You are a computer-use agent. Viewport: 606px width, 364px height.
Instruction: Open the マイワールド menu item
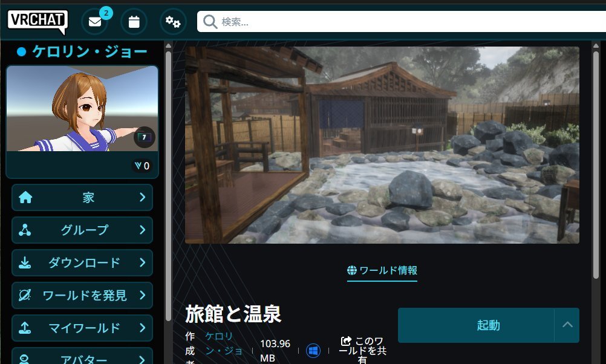click(x=82, y=328)
